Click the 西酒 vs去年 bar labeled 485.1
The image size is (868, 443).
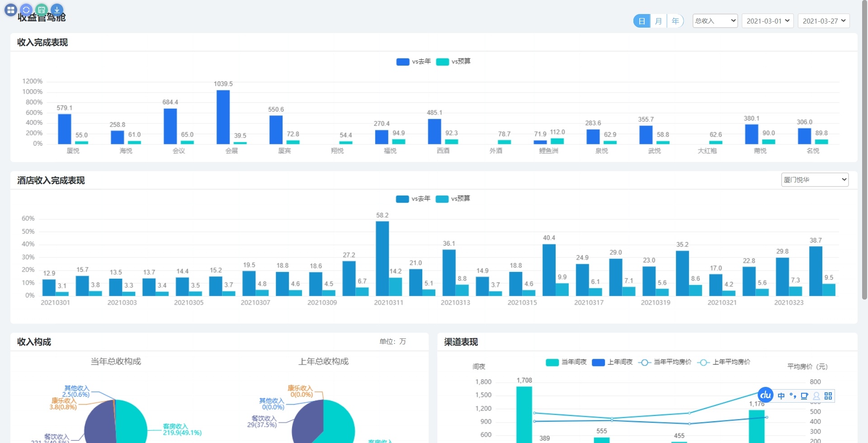[434, 132]
